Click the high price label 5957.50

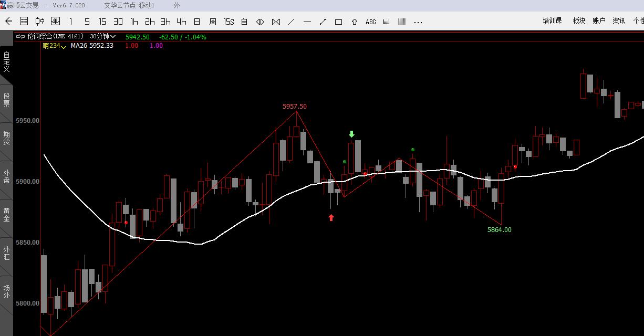(295, 107)
